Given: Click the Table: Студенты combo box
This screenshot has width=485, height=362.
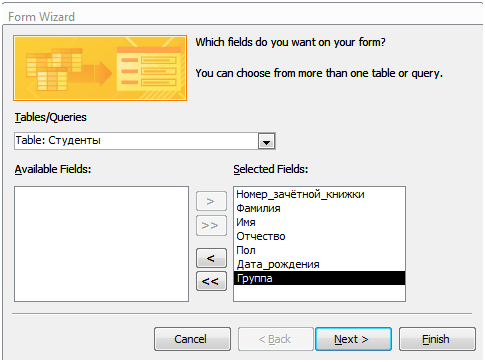Looking at the screenshot, I should [145, 141].
